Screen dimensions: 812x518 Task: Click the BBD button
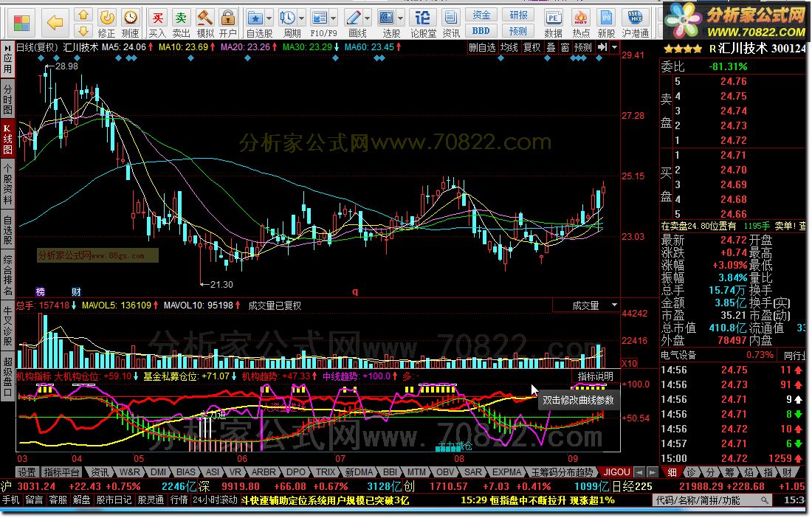point(481,31)
